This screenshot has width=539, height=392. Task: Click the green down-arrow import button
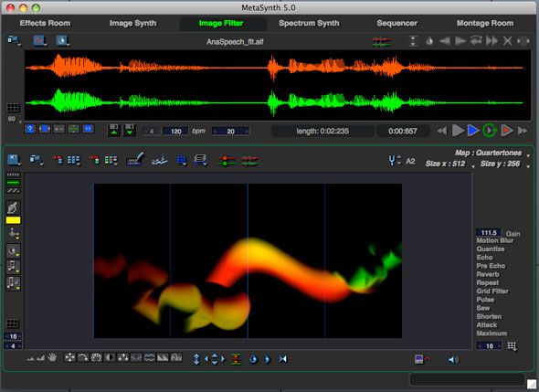[x=130, y=131]
